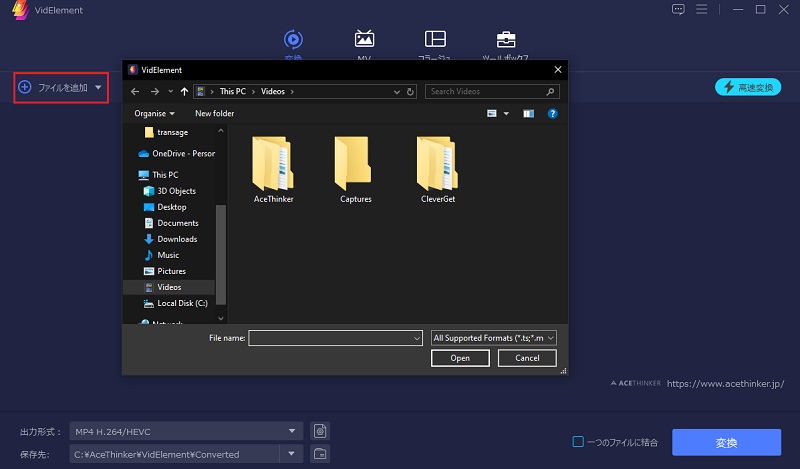Screen dimensions: 800x469
Task: Select the CleverGet folder
Action: (438, 170)
